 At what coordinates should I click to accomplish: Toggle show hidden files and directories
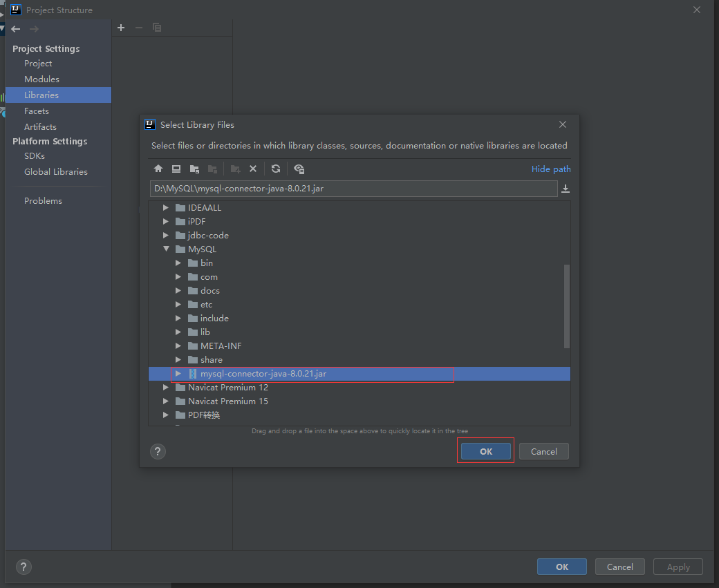[x=299, y=169]
